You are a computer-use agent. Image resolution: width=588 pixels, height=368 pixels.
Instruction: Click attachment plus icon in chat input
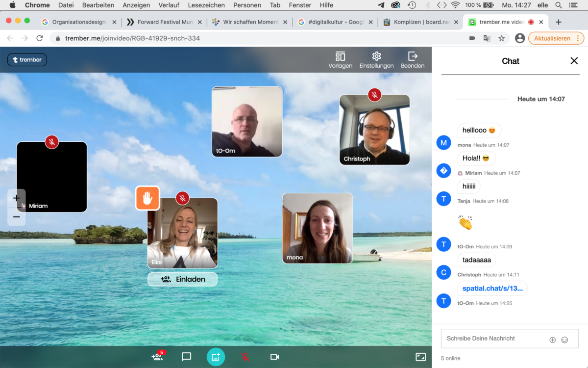(x=552, y=340)
